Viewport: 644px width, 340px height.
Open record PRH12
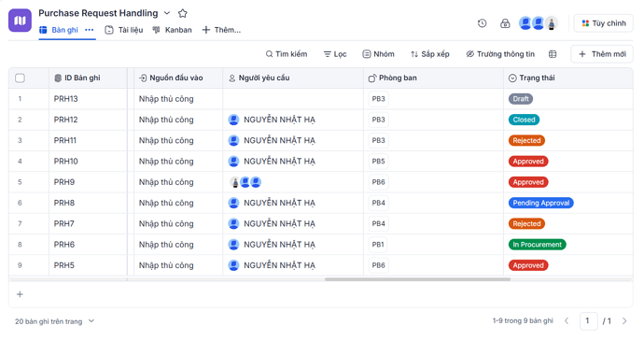65,120
